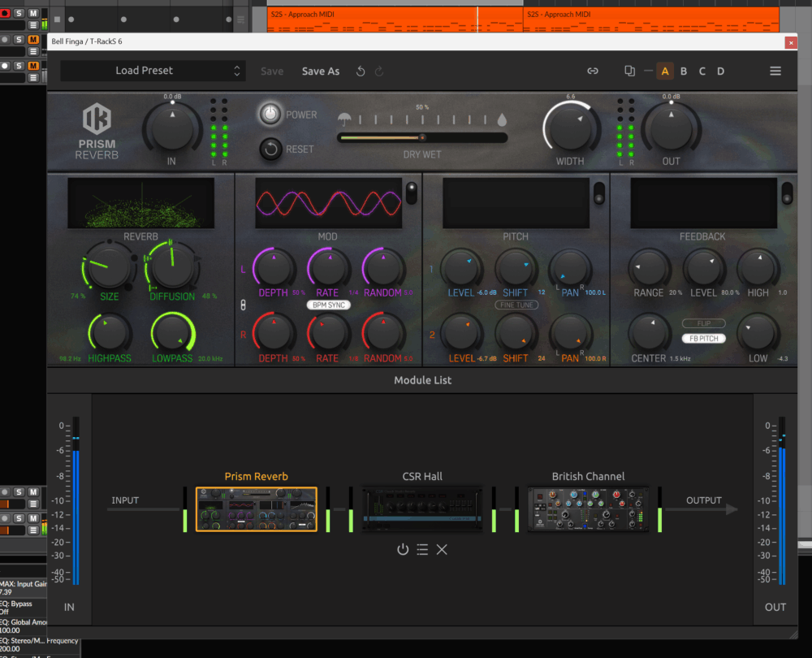The image size is (812, 658).
Task: Click the reverb SIZE knob
Action: click(109, 266)
